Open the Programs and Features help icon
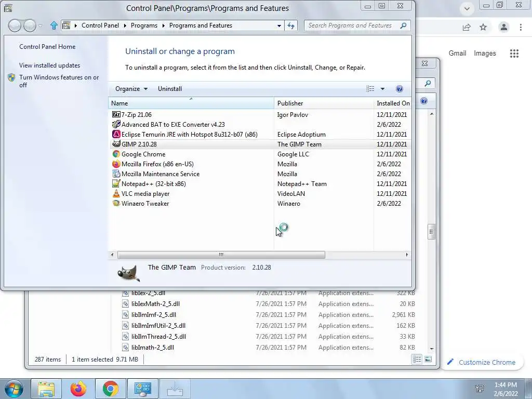Image resolution: width=532 pixels, height=399 pixels. pyautogui.click(x=400, y=89)
